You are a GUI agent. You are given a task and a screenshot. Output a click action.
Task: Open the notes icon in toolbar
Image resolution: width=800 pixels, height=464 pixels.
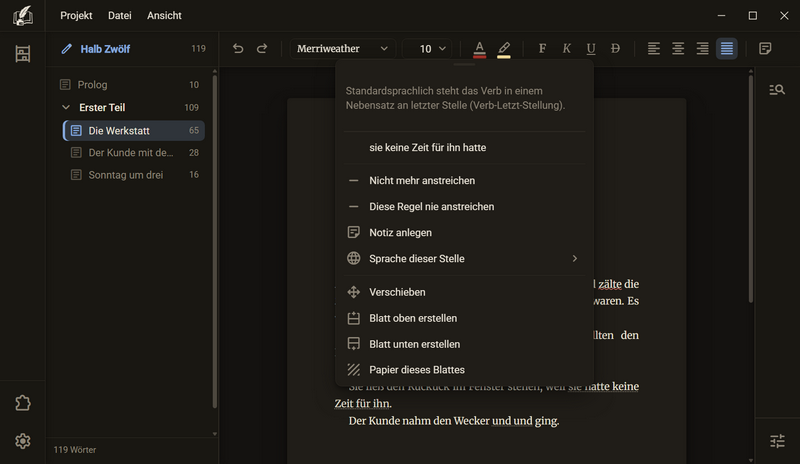click(x=765, y=48)
